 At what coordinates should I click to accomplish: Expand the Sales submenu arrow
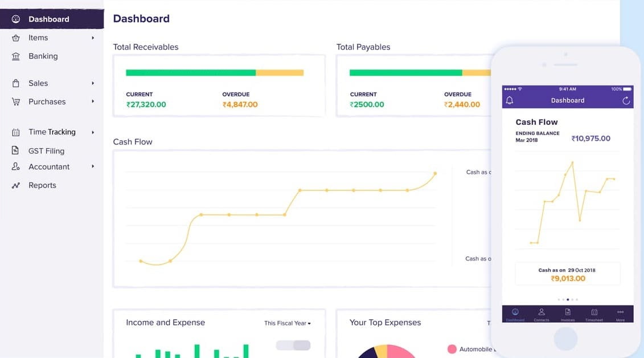click(93, 83)
